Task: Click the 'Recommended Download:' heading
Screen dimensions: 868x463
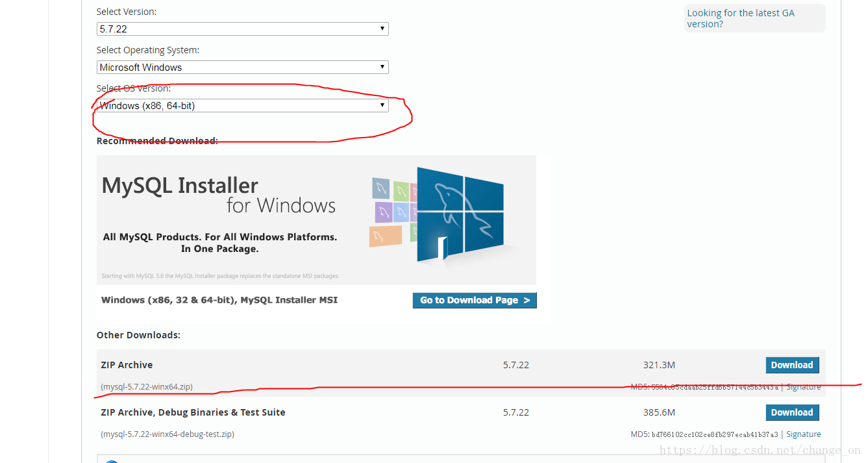Action: [x=157, y=141]
